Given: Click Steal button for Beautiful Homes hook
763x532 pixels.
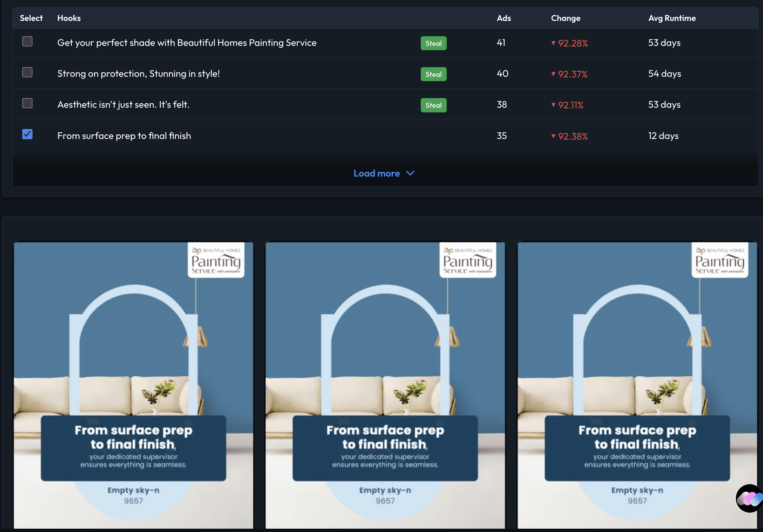Looking at the screenshot, I should click(433, 43).
